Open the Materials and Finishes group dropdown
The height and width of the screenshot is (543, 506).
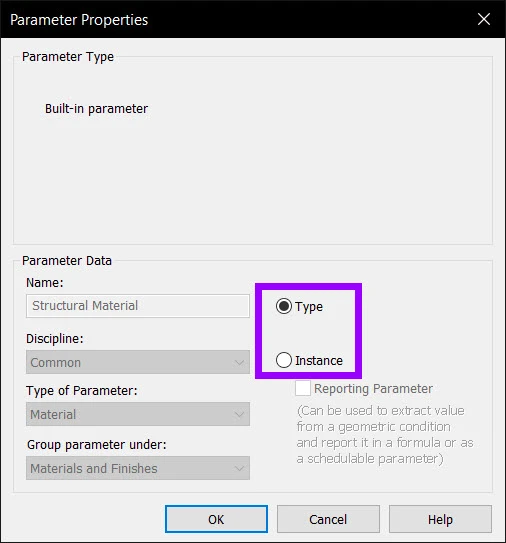(138, 468)
